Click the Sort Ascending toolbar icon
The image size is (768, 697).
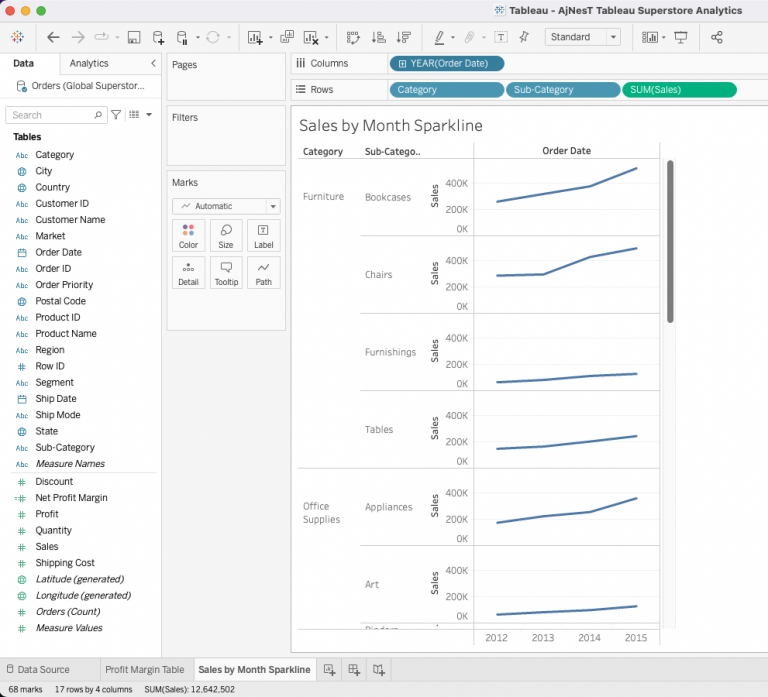[379, 37]
